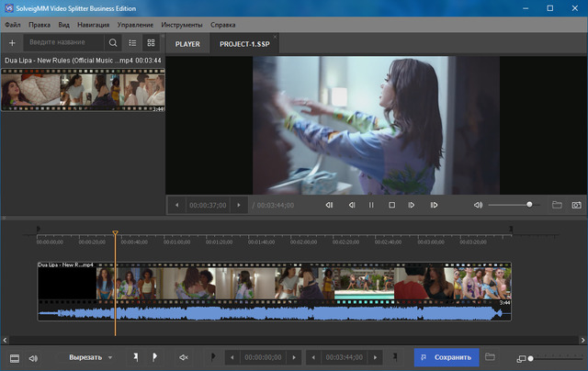
Task: Switch media library to thumbnail grid view
Action: 152,42
